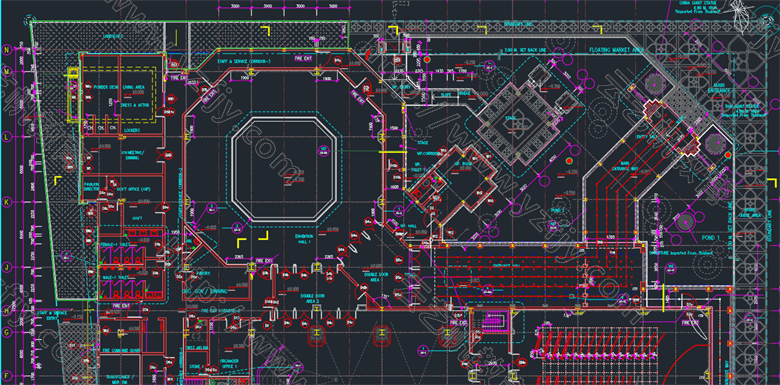The width and height of the screenshot is (780, 385).
Task: Select the STAFF & SERVICE CORRIDOR-3 text
Action: [x=244, y=61]
